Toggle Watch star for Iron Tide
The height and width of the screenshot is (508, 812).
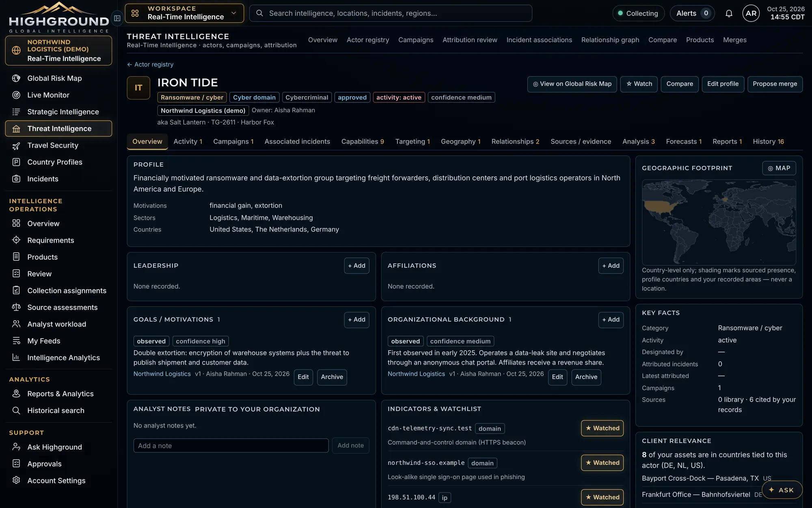coord(639,84)
